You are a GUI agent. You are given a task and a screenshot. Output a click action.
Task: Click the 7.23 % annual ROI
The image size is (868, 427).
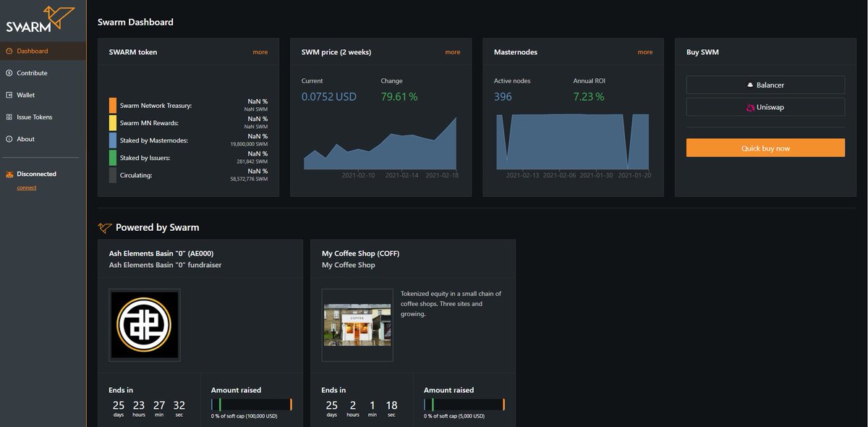pyautogui.click(x=589, y=97)
